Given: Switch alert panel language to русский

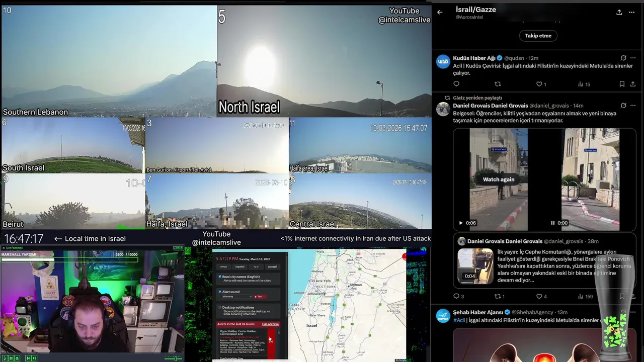Looking at the screenshot, I should (272, 267).
